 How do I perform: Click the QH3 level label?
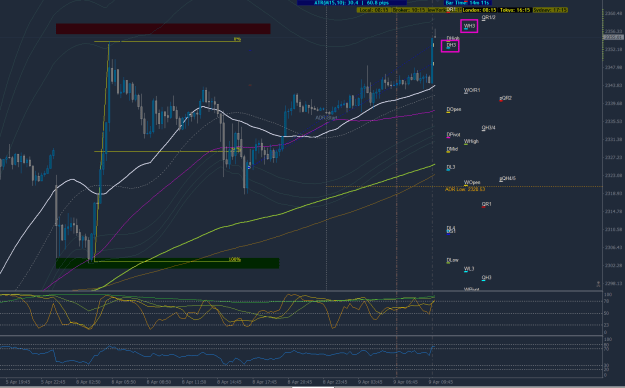tap(486, 278)
